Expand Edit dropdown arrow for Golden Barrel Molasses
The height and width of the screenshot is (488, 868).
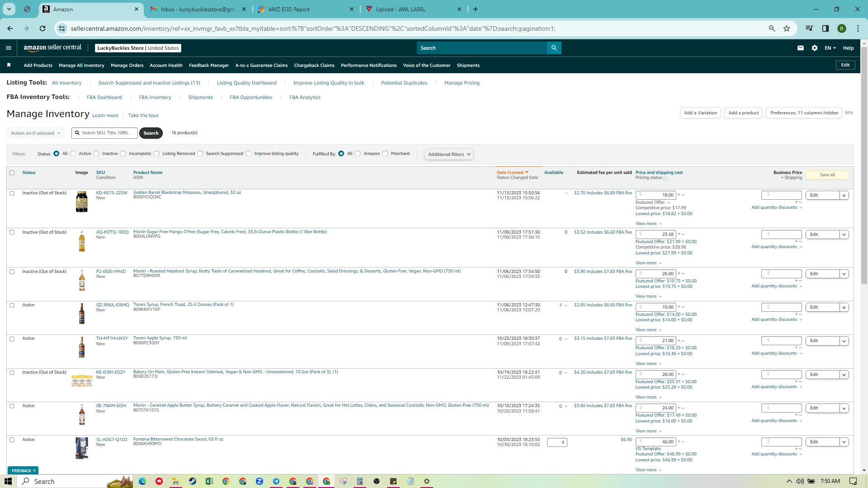(844, 195)
